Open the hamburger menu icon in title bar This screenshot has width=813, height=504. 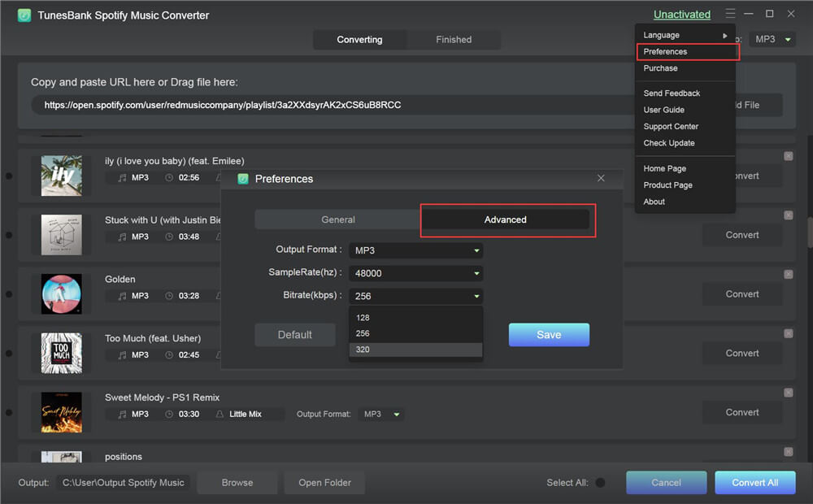(730, 14)
